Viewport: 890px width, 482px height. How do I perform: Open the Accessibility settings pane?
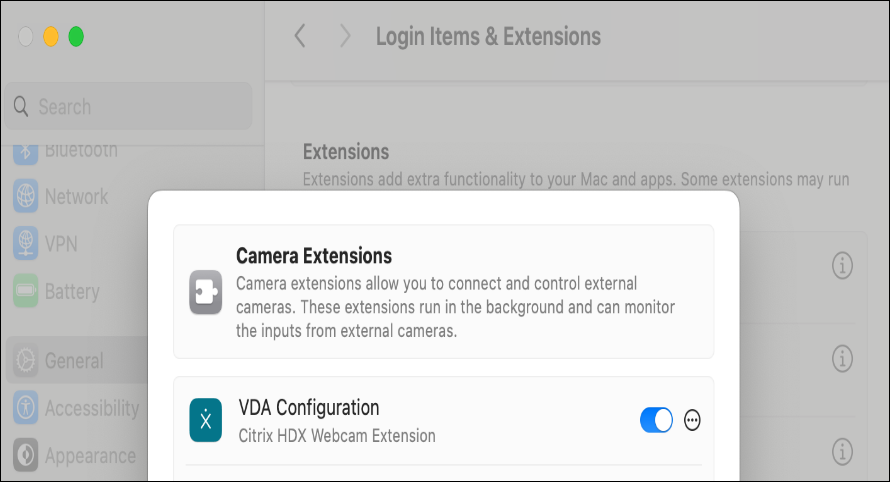(x=90, y=408)
